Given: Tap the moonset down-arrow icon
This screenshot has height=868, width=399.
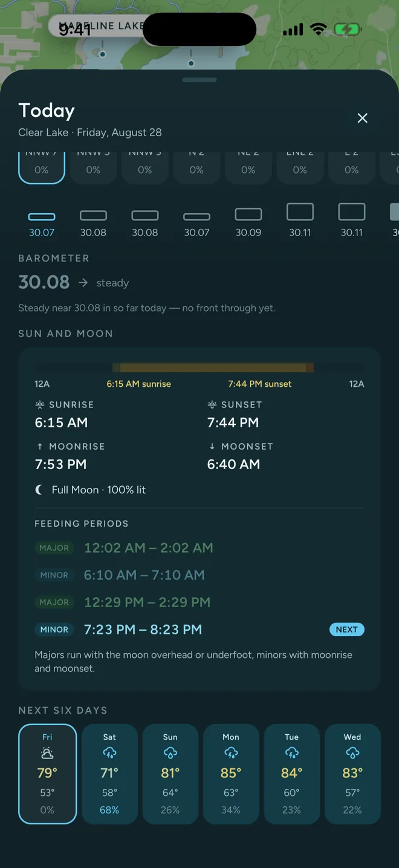Looking at the screenshot, I should [212, 446].
